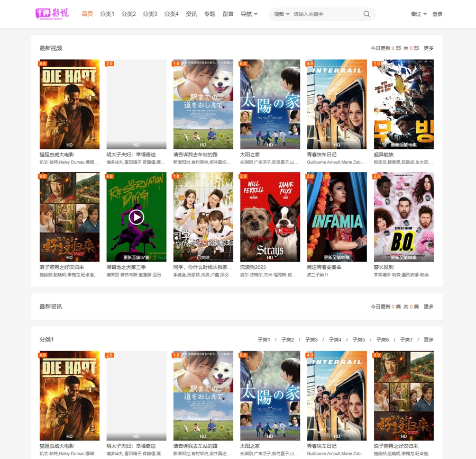Image resolution: width=476 pixels, height=459 pixels.
Task: Open the Strays dog movie poster
Action: coord(270,217)
